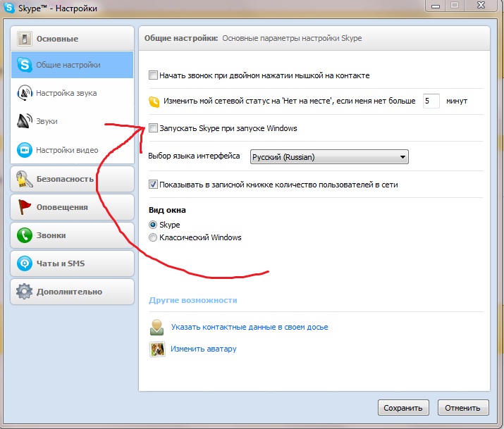This screenshot has width=504, height=429.
Task: Expand the Звонки section
Action: tap(73, 235)
